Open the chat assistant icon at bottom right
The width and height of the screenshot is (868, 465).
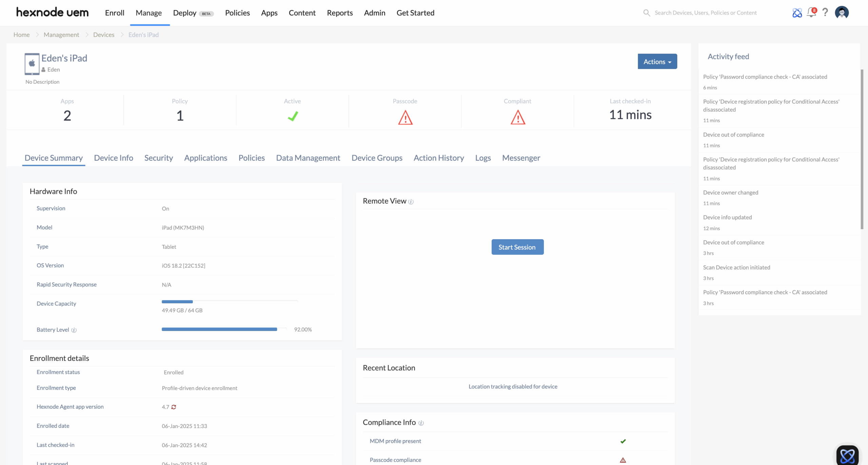click(x=847, y=455)
